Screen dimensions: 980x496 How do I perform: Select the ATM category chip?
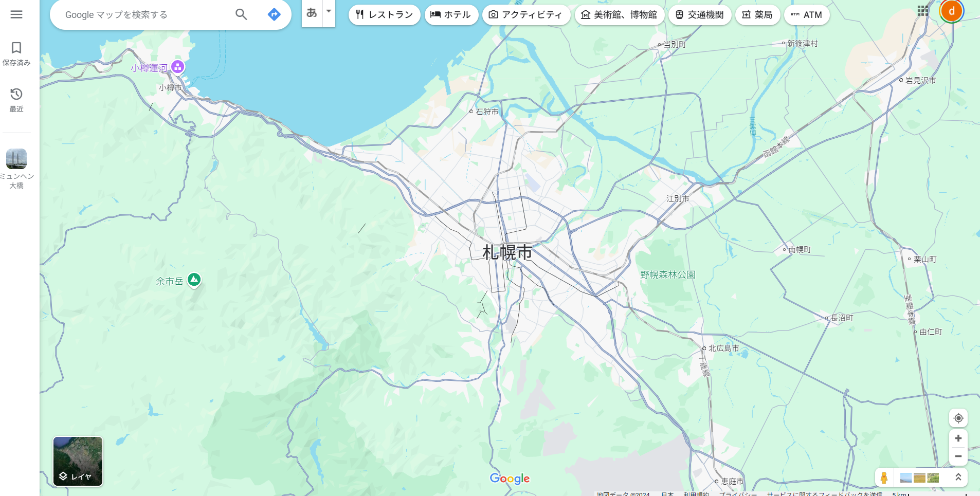pos(807,15)
